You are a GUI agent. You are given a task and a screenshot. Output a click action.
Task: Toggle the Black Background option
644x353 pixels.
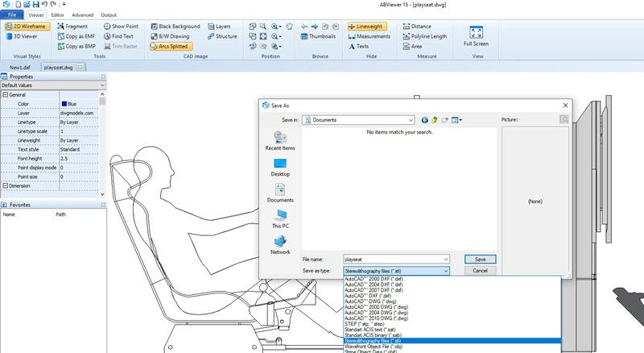[x=176, y=26]
